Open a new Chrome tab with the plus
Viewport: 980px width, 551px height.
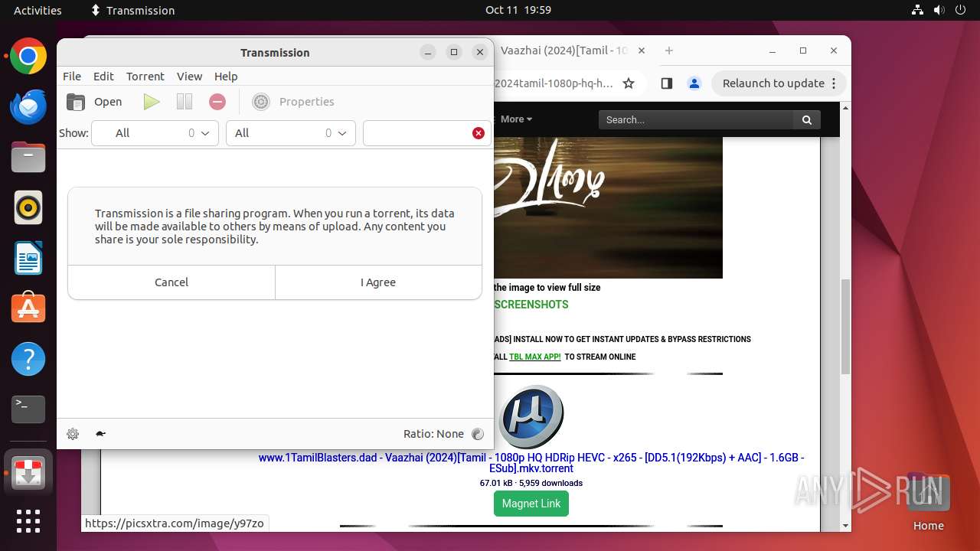coord(669,51)
